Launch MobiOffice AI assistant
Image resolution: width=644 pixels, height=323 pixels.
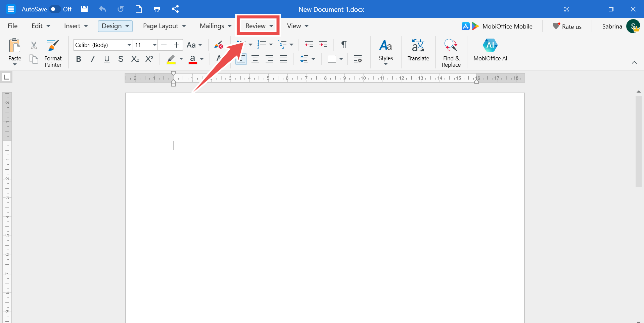pyautogui.click(x=490, y=50)
